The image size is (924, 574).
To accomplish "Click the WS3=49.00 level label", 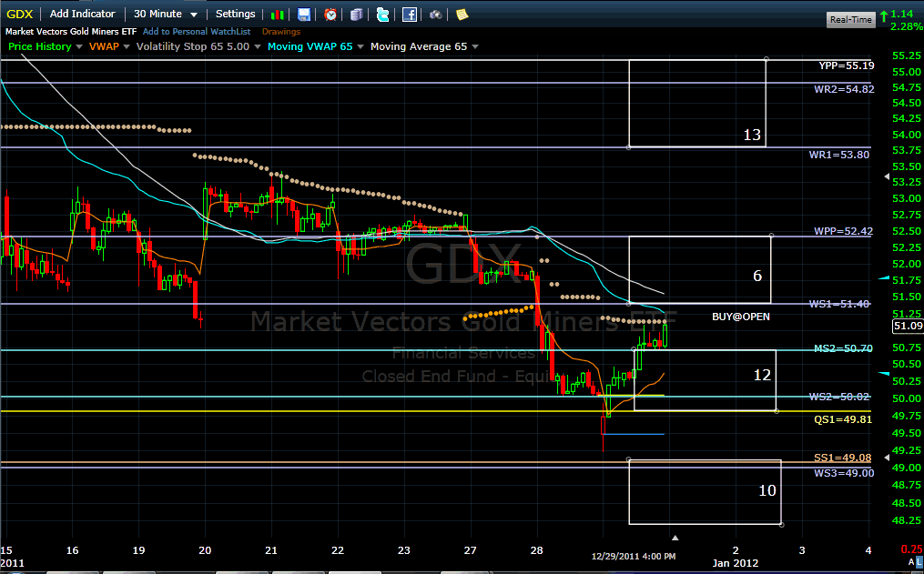I will 844,473.
